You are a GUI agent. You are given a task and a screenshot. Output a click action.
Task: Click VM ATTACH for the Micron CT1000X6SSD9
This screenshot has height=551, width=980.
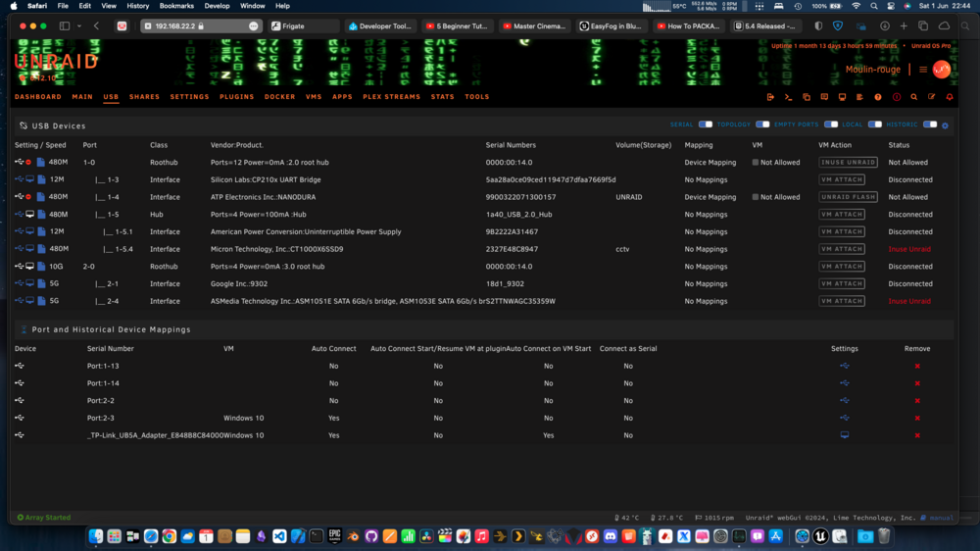(x=842, y=249)
